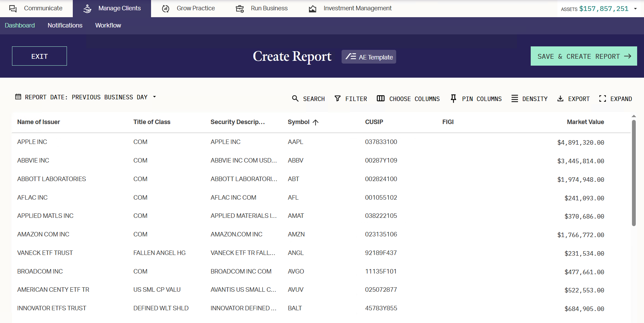
Task: Click the Grow Practice chart icon
Action: (x=166, y=9)
